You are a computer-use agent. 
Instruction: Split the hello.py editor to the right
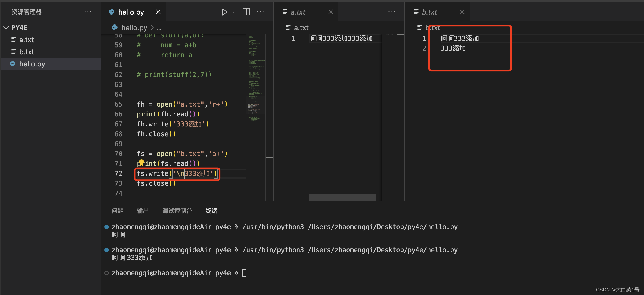pos(246,12)
